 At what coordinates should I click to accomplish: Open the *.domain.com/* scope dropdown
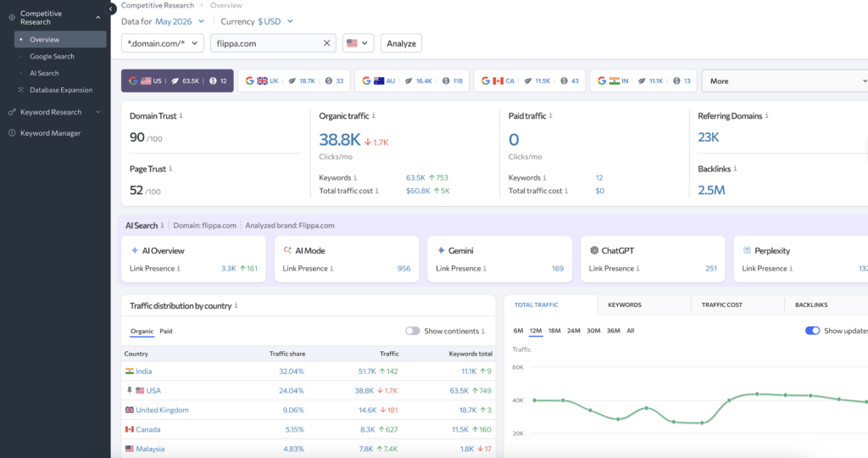coord(162,43)
